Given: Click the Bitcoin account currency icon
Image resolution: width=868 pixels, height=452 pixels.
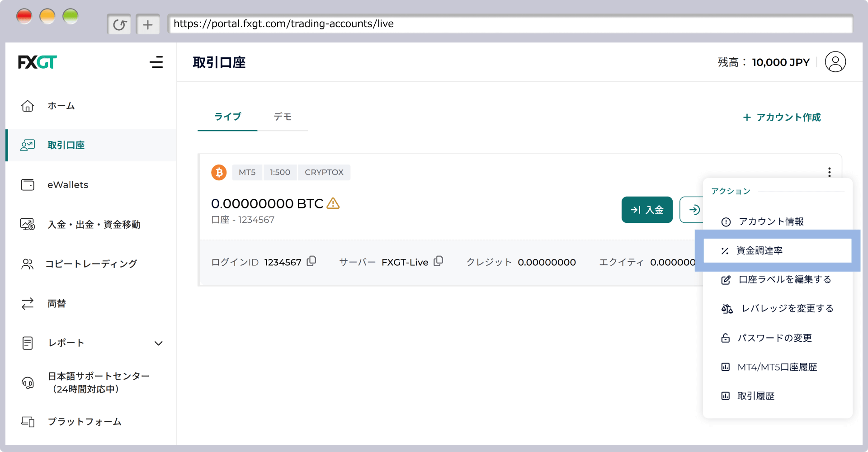Looking at the screenshot, I should click(219, 172).
